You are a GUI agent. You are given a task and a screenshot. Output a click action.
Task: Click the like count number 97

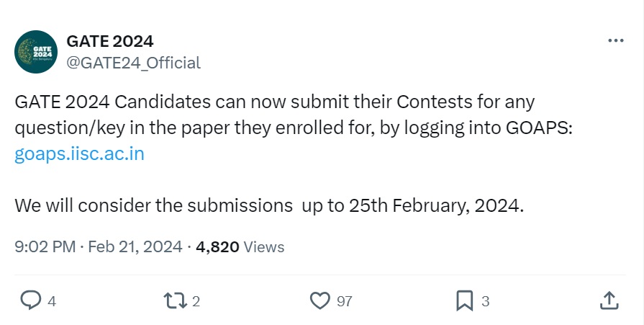pos(345,301)
